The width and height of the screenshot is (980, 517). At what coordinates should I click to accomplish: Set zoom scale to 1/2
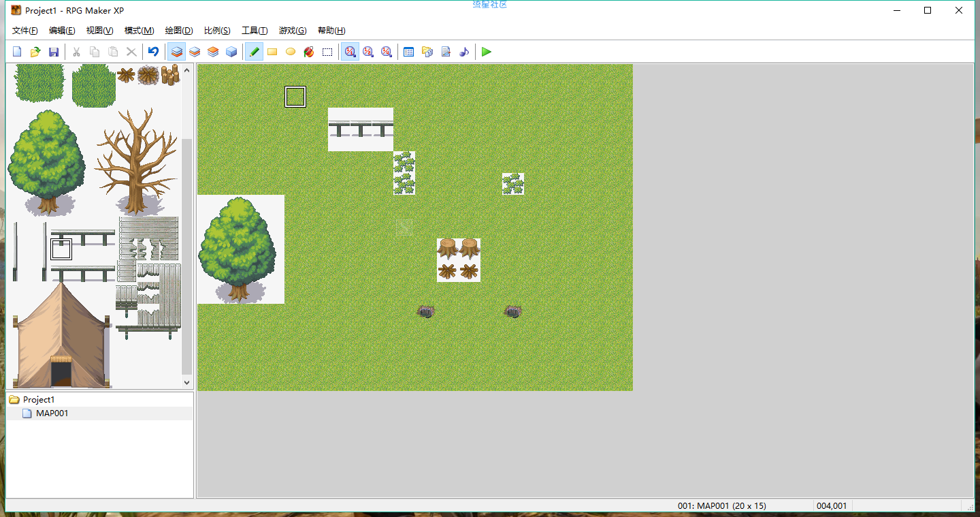coord(368,52)
